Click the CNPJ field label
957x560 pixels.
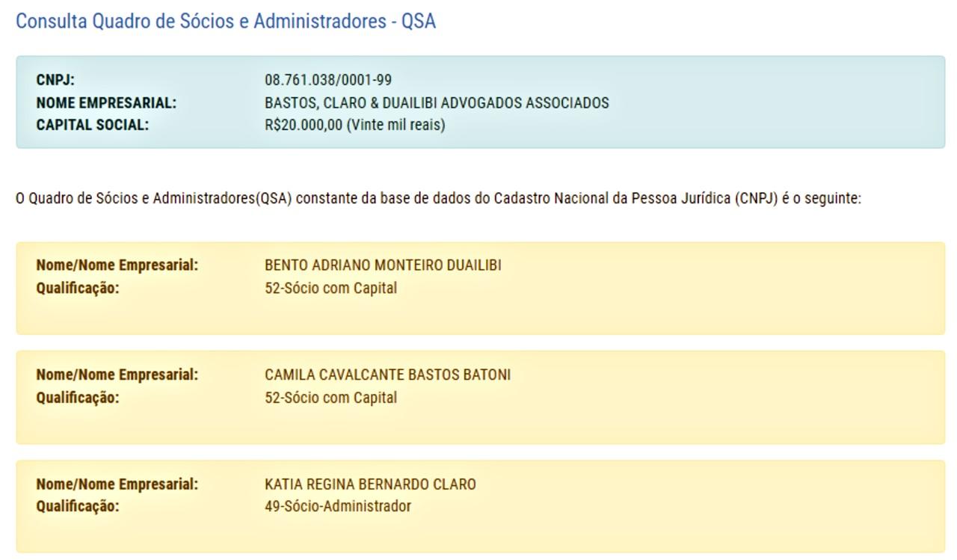pyautogui.click(x=55, y=80)
